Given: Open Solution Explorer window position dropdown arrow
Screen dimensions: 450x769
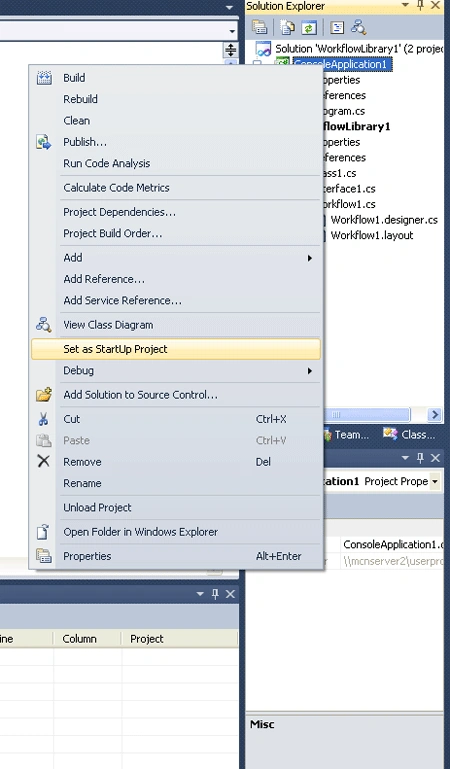Looking at the screenshot, I should click(405, 5).
